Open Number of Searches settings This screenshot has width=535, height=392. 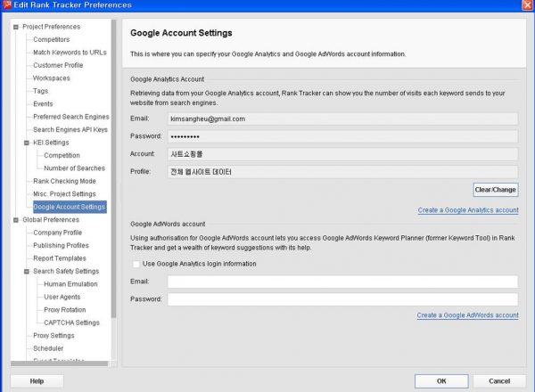74,168
